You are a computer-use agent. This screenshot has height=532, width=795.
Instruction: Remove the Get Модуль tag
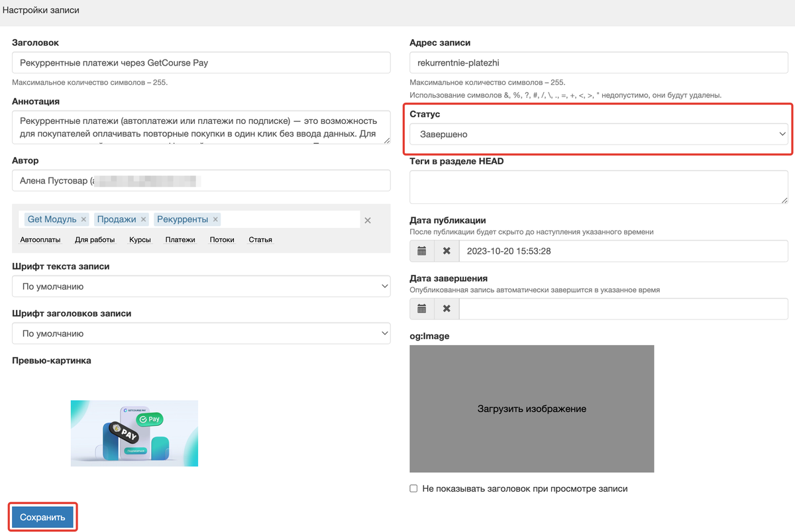point(83,219)
